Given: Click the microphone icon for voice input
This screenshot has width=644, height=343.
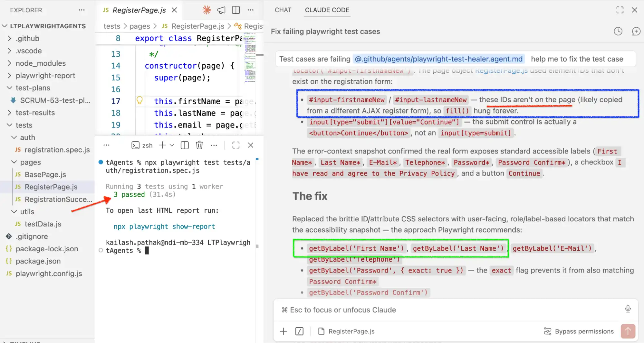Looking at the screenshot, I should (628, 309).
